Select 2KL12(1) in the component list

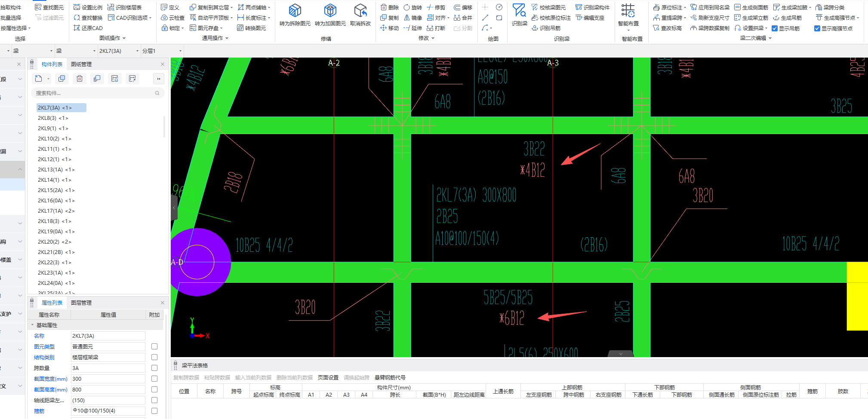tap(55, 159)
